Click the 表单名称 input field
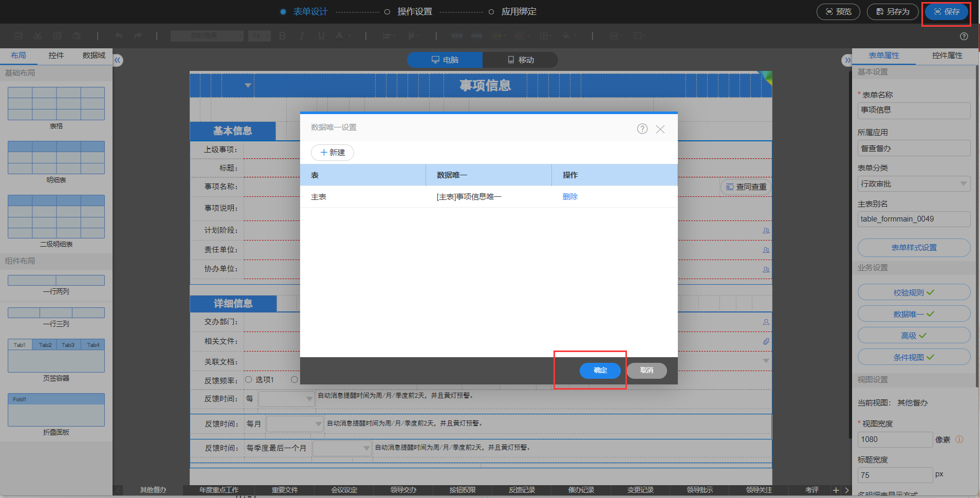980x498 pixels. point(913,110)
